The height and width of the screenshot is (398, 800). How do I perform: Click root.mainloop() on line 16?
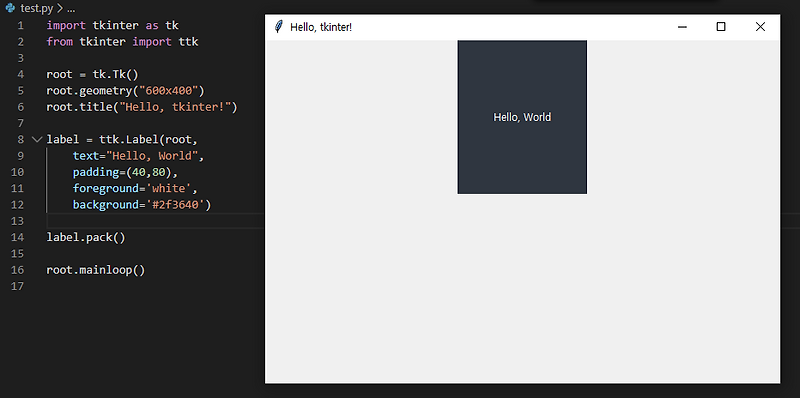pyautogui.click(x=96, y=270)
